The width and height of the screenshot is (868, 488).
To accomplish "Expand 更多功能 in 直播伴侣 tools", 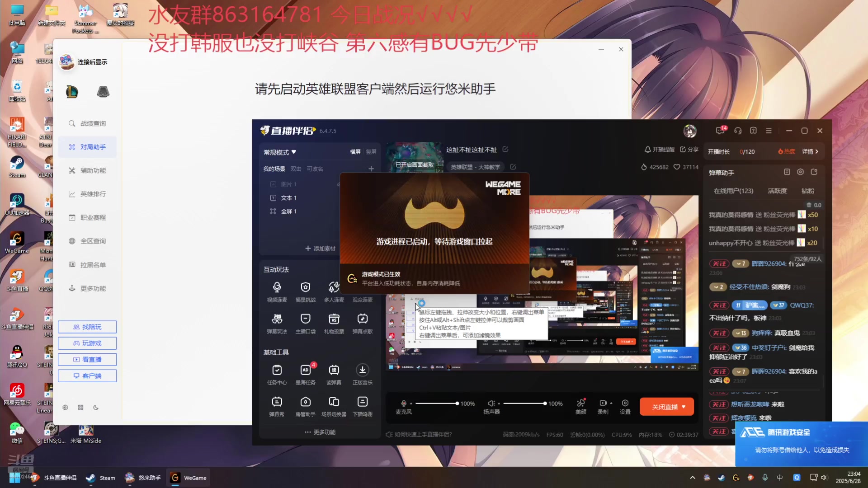I will point(320,432).
